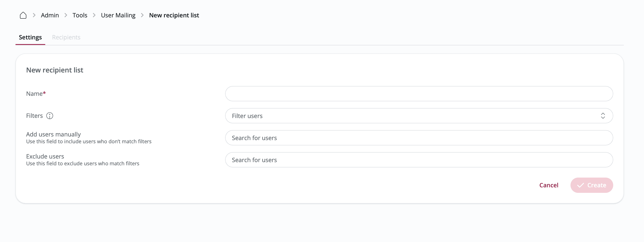The height and width of the screenshot is (242, 644).
Task: Click the info icon beside Filters
Action: pos(50,116)
